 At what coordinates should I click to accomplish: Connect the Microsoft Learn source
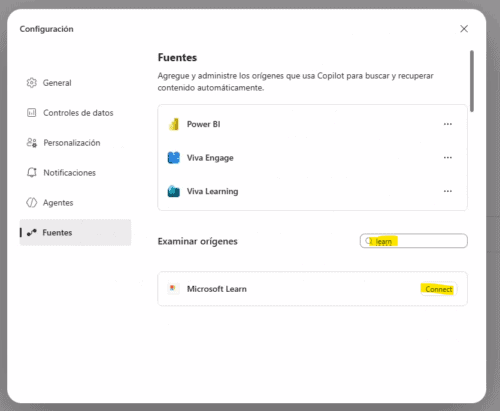click(439, 289)
